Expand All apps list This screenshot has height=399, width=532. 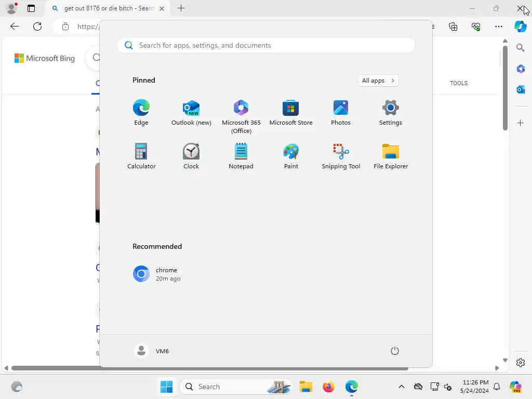378,81
